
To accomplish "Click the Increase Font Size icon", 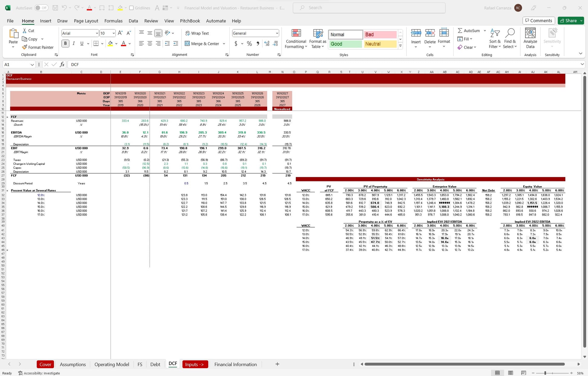I will click(120, 33).
